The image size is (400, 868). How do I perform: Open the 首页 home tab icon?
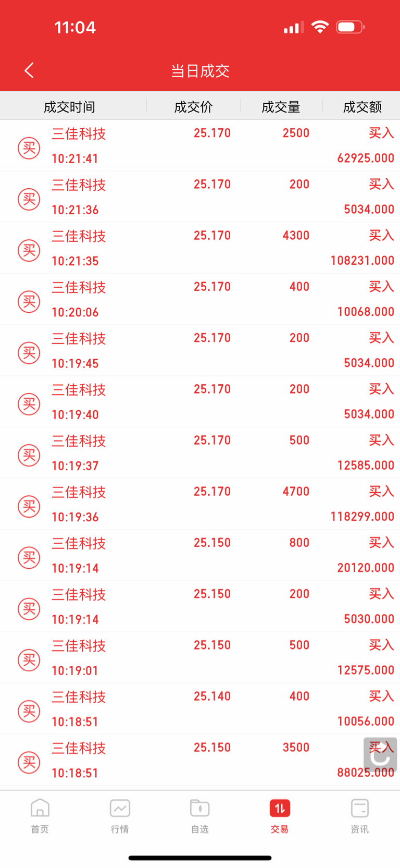(40, 809)
